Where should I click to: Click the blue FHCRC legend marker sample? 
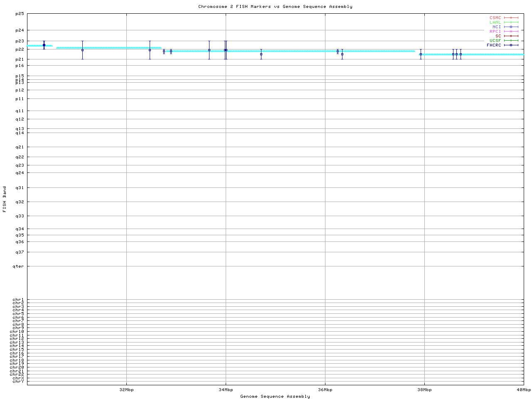511,45
